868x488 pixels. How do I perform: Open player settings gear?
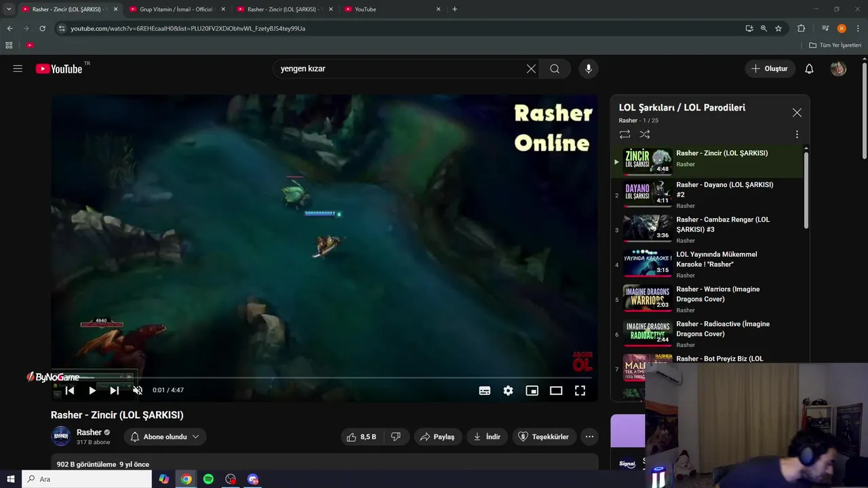pyautogui.click(x=508, y=390)
